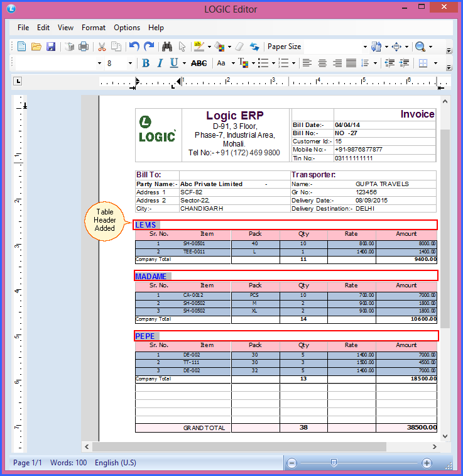463x476 pixels.
Task: Save the document with floppy icon
Action: pos(51,47)
